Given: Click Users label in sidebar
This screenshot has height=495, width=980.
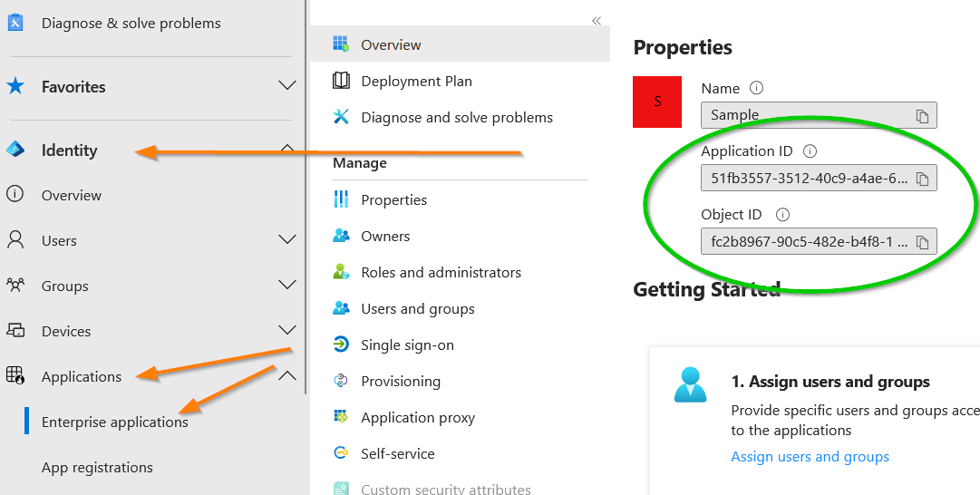Looking at the screenshot, I should point(59,240).
